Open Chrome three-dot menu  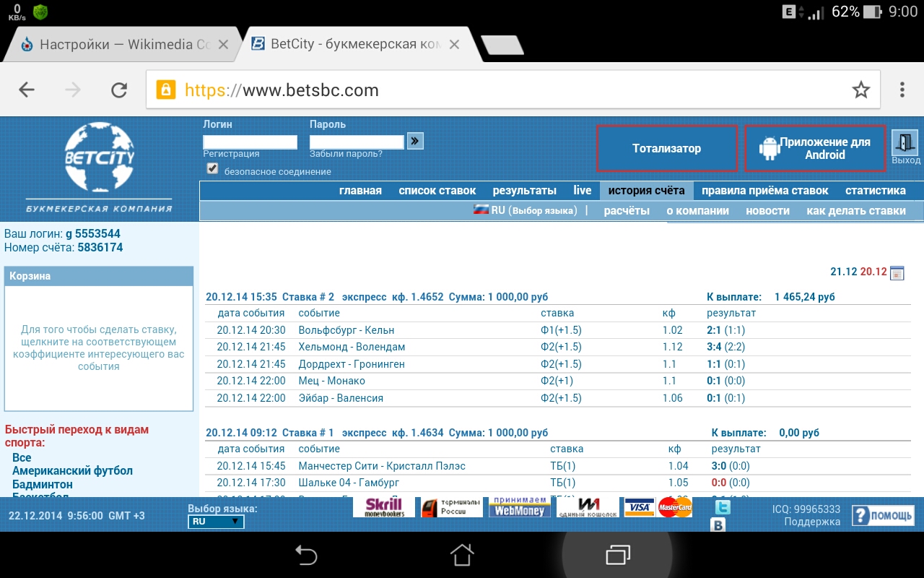tap(902, 90)
